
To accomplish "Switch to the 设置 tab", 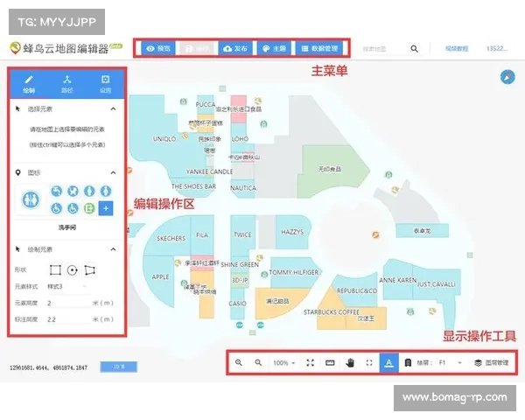I will tap(105, 83).
